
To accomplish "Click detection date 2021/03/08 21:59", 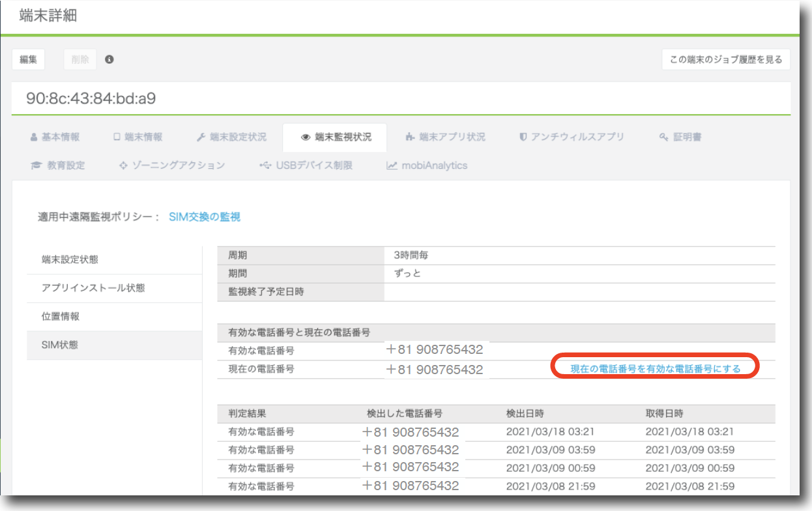I will pyautogui.click(x=551, y=486).
